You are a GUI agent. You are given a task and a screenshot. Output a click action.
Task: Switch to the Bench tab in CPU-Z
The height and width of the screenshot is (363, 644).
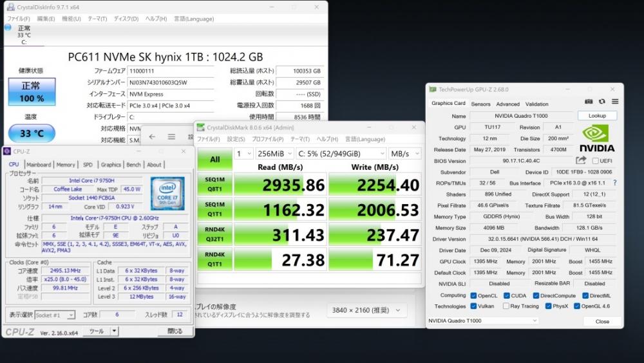click(x=133, y=165)
